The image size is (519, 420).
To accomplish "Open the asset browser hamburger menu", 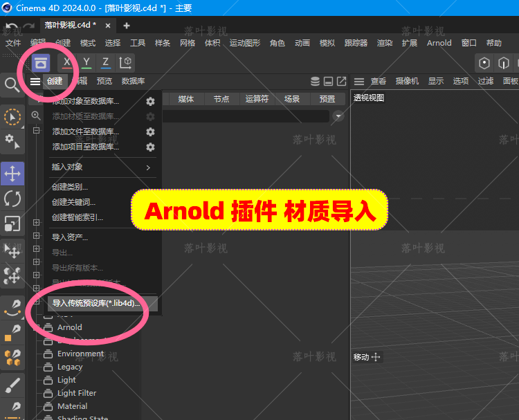I will [x=35, y=81].
